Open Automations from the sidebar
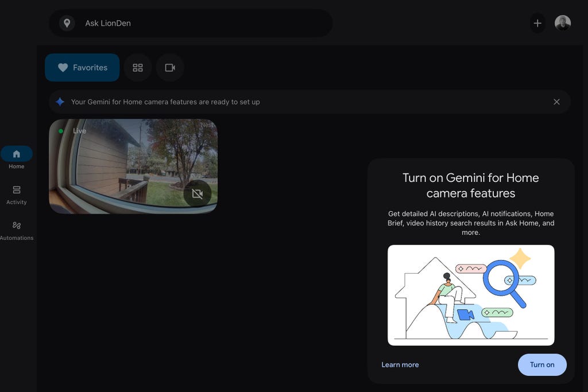 point(17,230)
